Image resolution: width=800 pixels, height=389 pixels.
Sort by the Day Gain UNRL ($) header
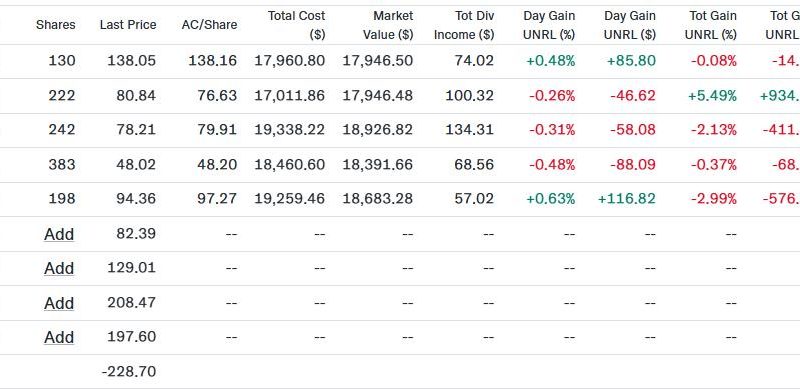click(630, 25)
